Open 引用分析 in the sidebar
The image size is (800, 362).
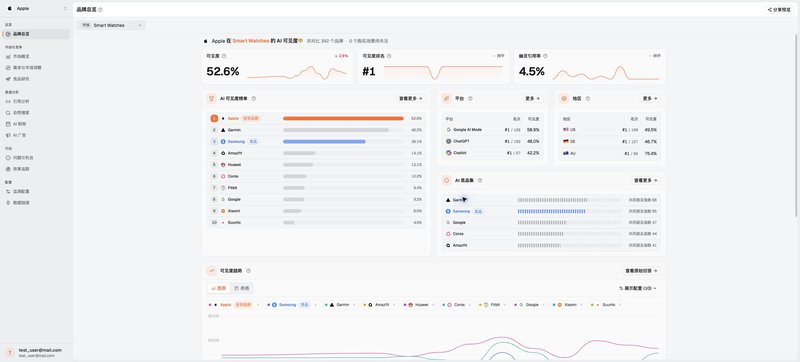pyautogui.click(x=36, y=101)
